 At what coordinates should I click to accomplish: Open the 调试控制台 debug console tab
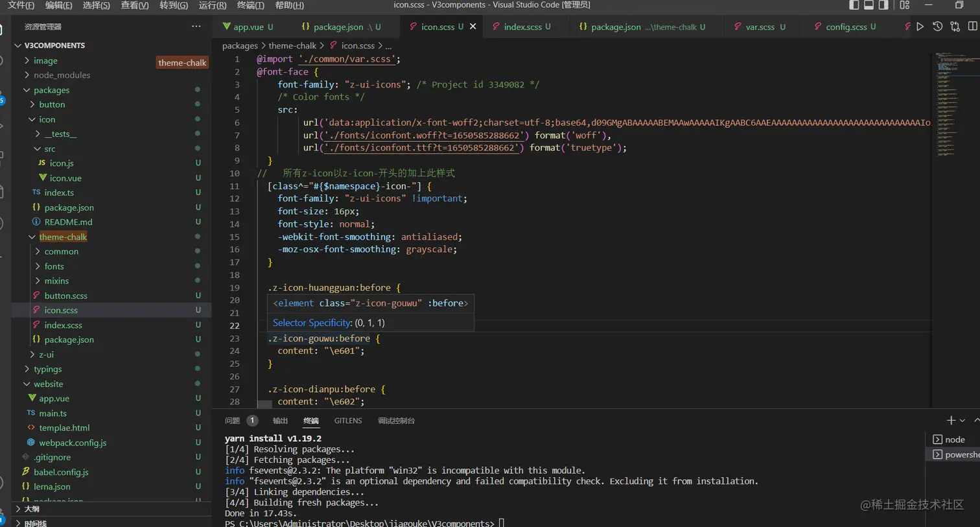pyautogui.click(x=396, y=421)
